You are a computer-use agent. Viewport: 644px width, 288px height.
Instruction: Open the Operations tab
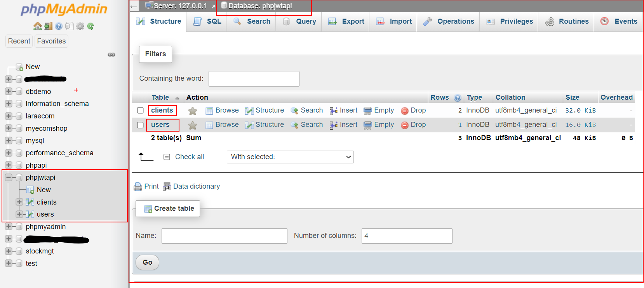click(449, 21)
